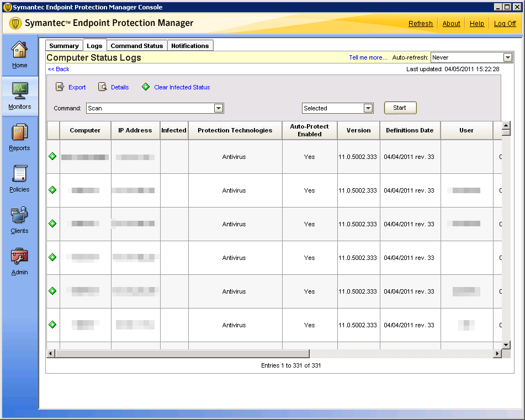Open the Selected scope dropdown
The image size is (525, 420).
pos(368,108)
